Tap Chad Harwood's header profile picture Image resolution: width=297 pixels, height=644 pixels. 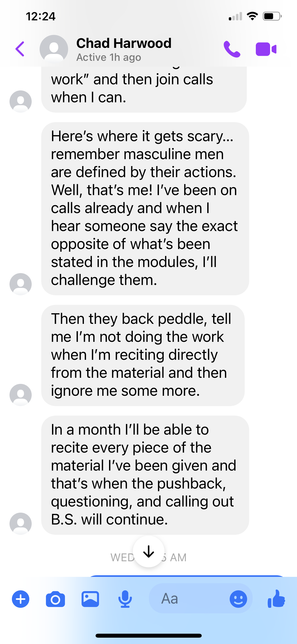point(54,49)
